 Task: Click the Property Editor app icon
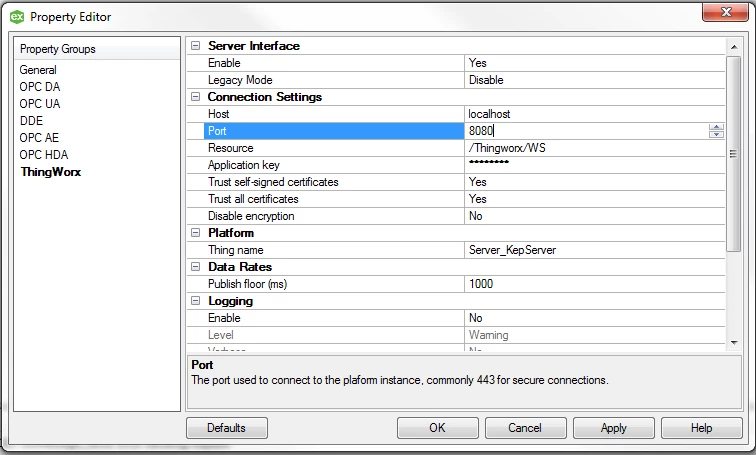tap(17, 17)
